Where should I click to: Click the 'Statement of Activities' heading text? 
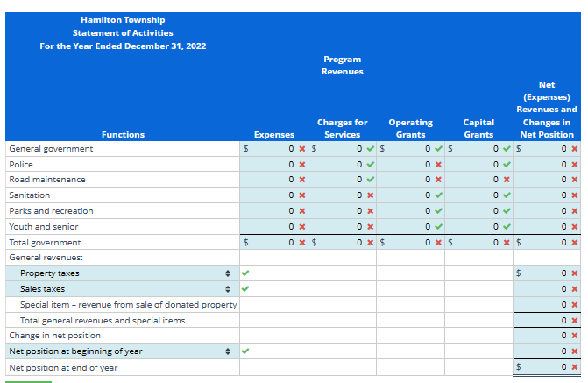tap(123, 33)
